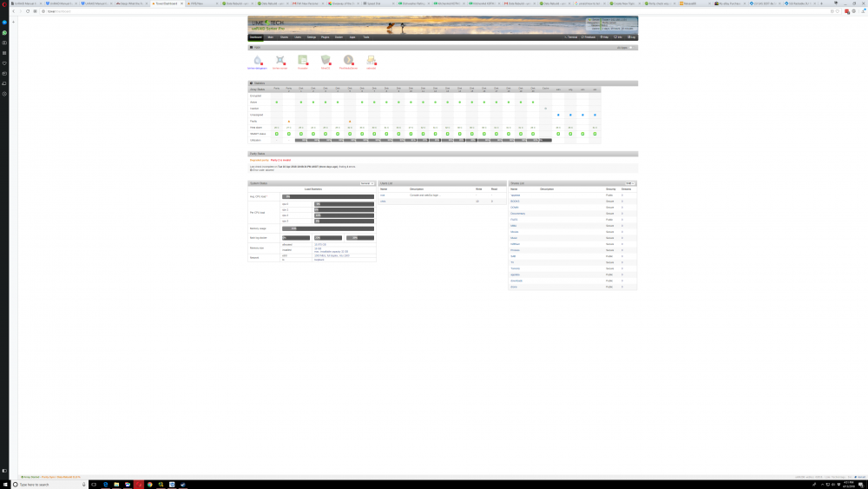This screenshot has width=868, height=489.
Task: Open the Terminal button
Action: point(571,37)
